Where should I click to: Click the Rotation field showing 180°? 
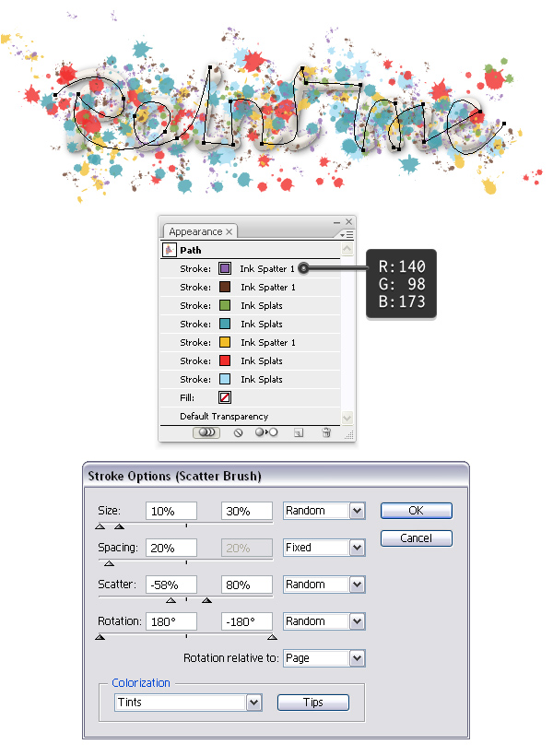pyautogui.click(x=171, y=621)
